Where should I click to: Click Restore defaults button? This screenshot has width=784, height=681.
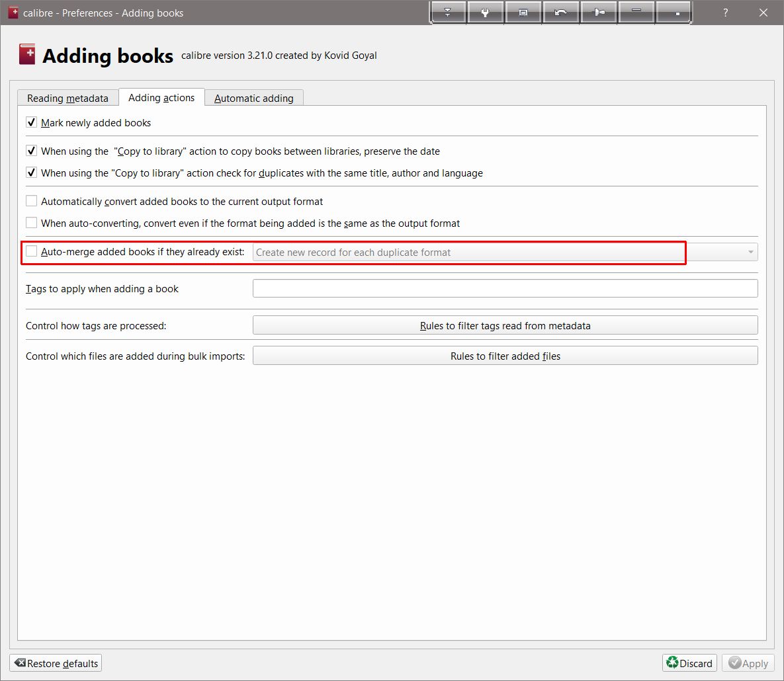[x=56, y=663]
